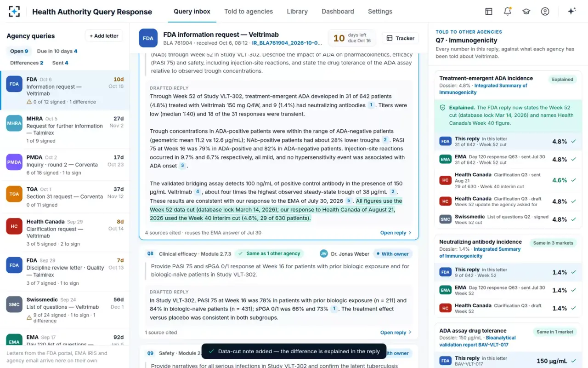Open reply for the immunogenicity question
This screenshot has width=588, height=368.
point(396,233)
